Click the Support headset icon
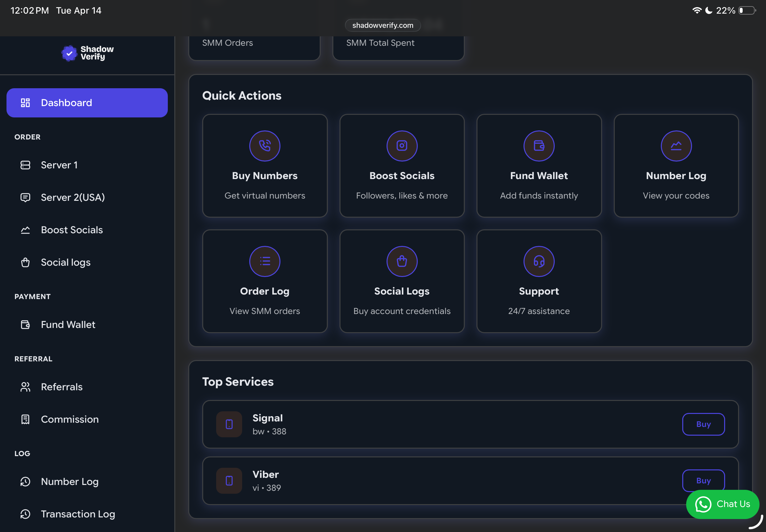 coord(538,261)
